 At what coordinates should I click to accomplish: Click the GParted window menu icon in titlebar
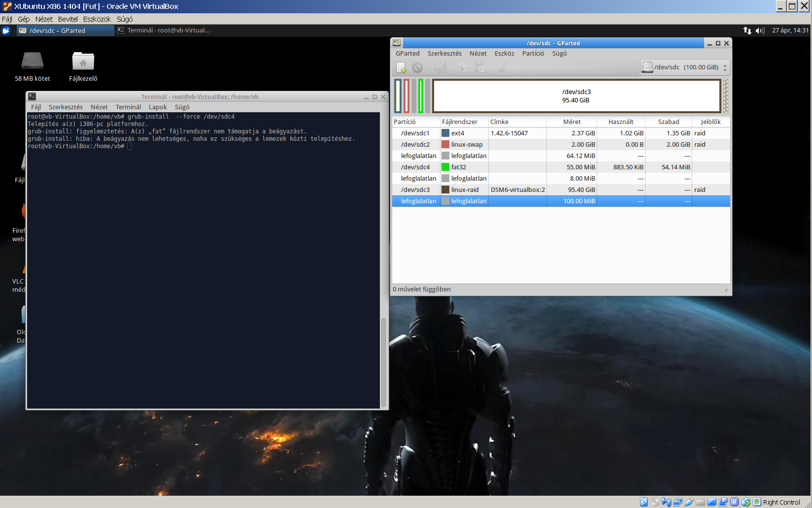[397, 43]
